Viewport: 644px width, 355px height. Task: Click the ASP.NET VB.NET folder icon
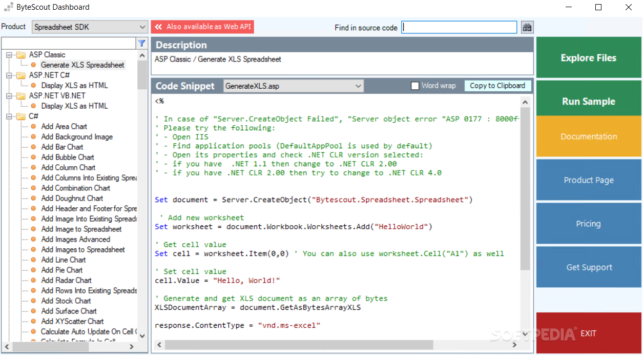click(21, 96)
